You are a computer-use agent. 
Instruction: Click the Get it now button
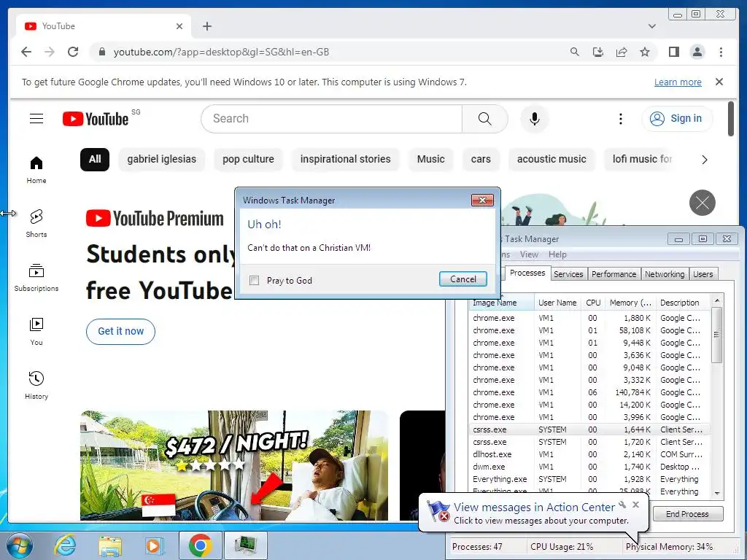click(x=120, y=332)
